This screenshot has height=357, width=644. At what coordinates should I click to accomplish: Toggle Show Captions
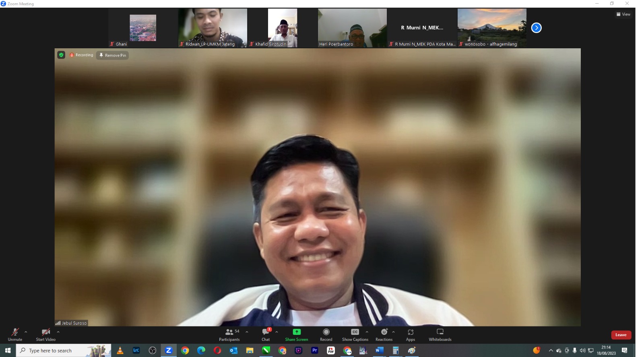pyautogui.click(x=355, y=334)
